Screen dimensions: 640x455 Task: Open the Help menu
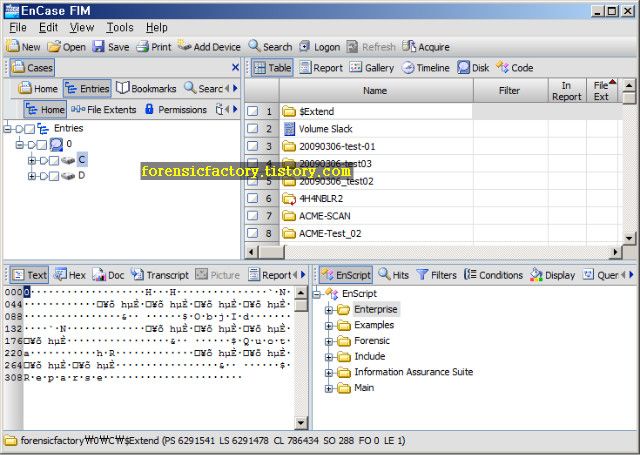click(x=156, y=27)
